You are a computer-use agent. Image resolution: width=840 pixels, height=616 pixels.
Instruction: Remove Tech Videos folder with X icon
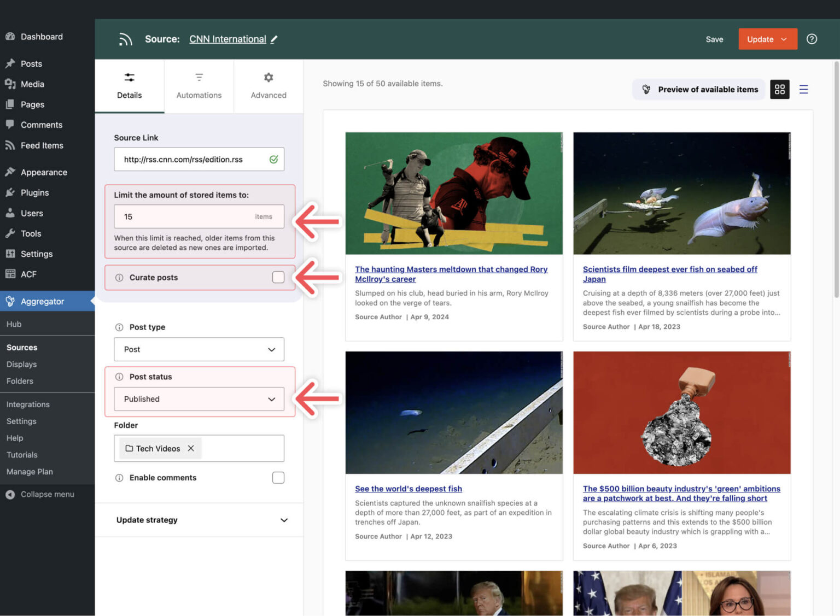point(191,448)
